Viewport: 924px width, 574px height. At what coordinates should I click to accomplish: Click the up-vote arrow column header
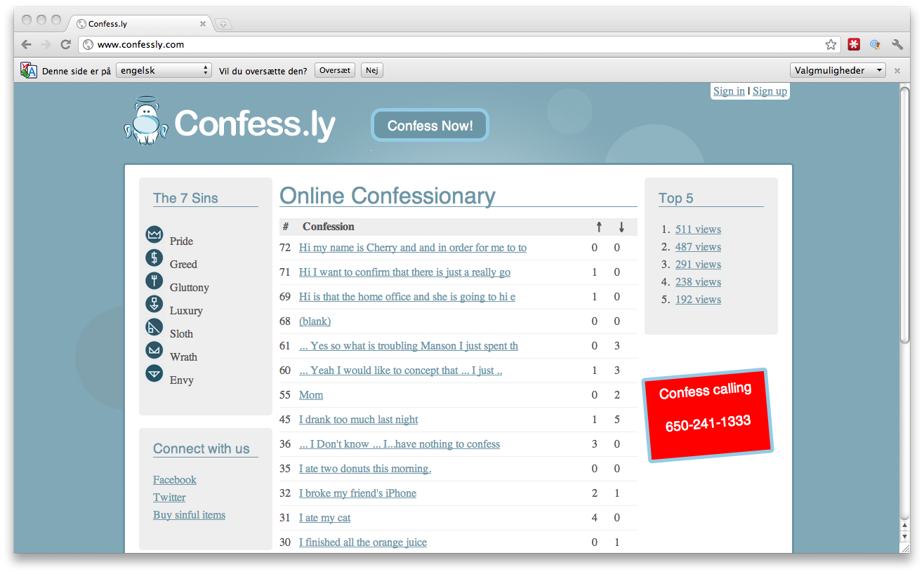tap(599, 227)
